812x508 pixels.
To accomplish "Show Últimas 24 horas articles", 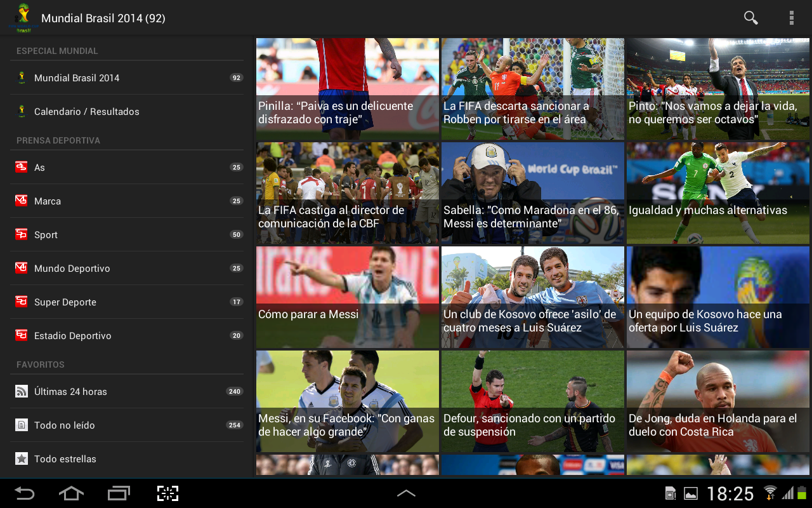I will coord(127,391).
